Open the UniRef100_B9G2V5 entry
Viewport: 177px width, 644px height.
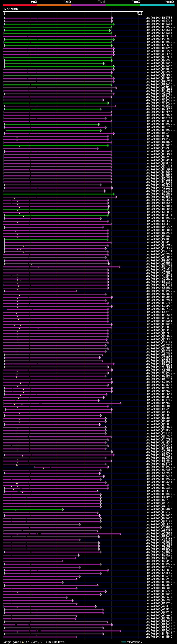[159, 51]
